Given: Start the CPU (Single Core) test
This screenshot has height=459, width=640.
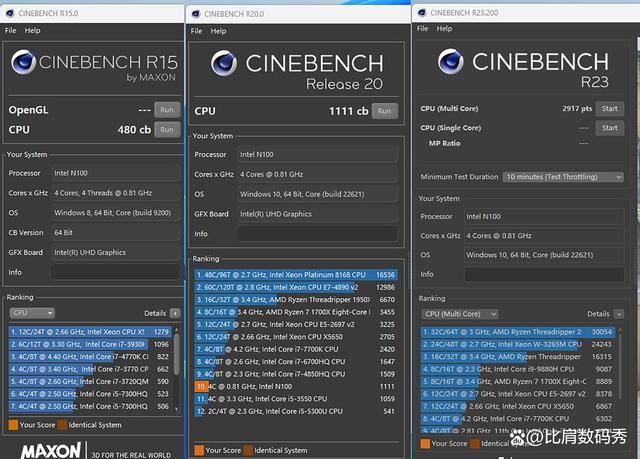Looking at the screenshot, I should pos(609,128).
